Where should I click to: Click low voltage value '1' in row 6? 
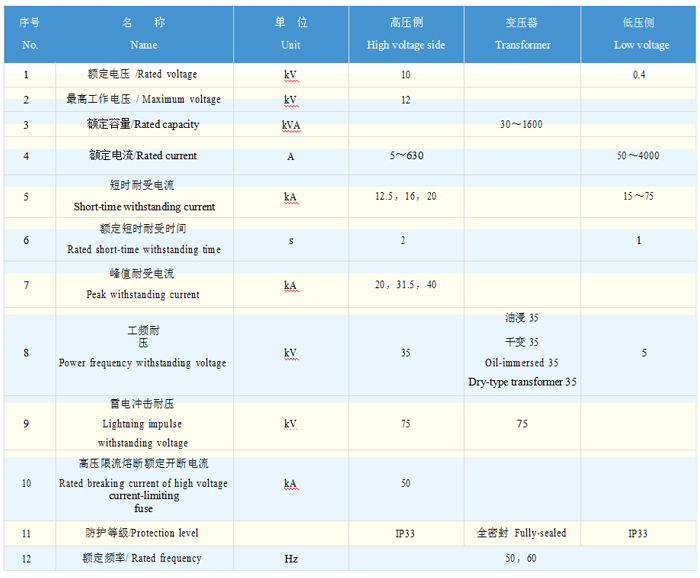[x=639, y=241]
